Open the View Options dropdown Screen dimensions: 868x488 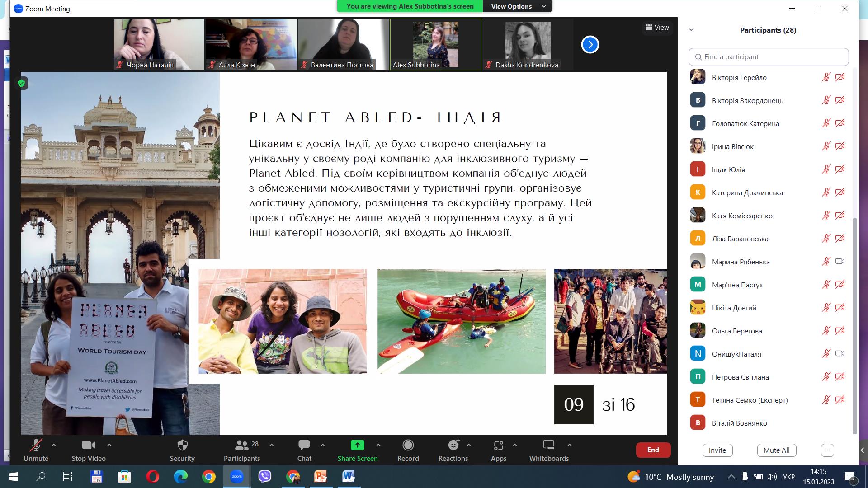(x=517, y=6)
